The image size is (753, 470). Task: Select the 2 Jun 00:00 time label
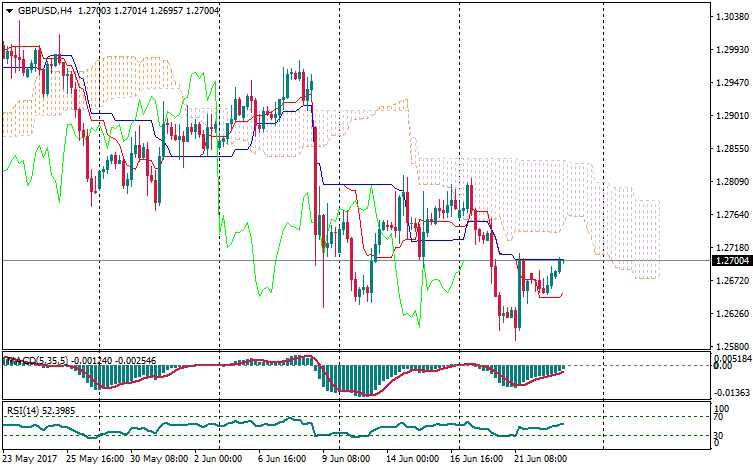click(x=219, y=459)
